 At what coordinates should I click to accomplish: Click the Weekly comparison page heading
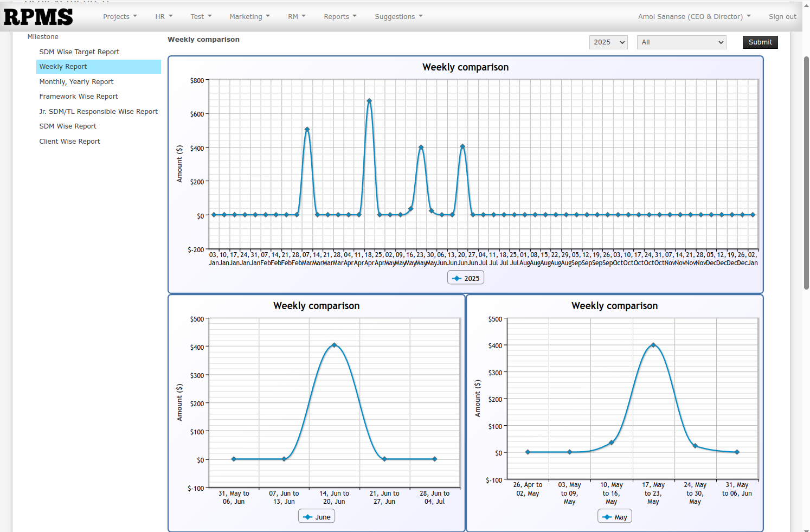203,40
